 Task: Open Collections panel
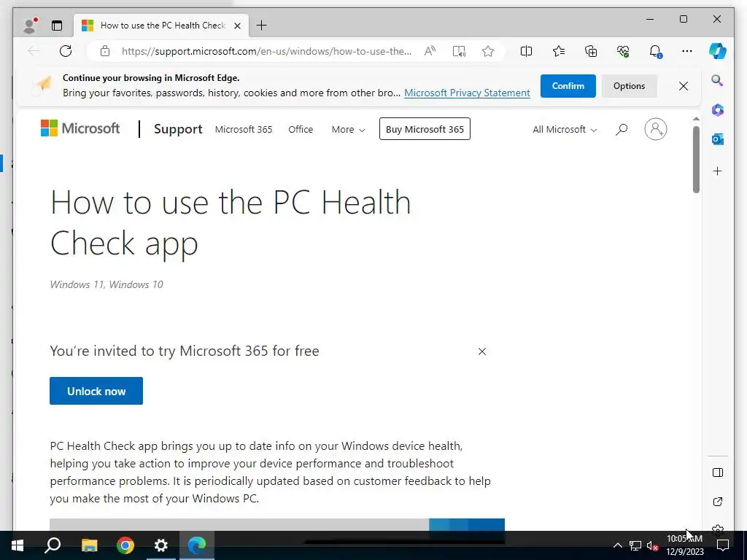[591, 51]
